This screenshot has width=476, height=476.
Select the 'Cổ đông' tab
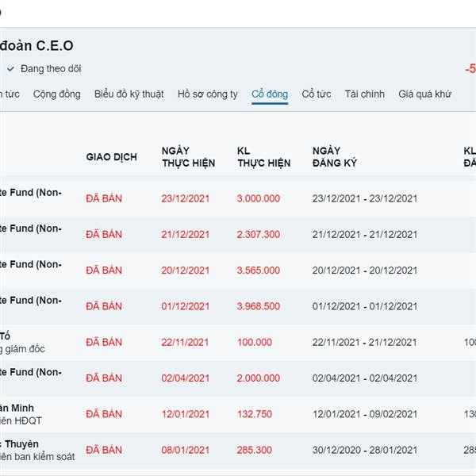pyautogui.click(x=270, y=94)
